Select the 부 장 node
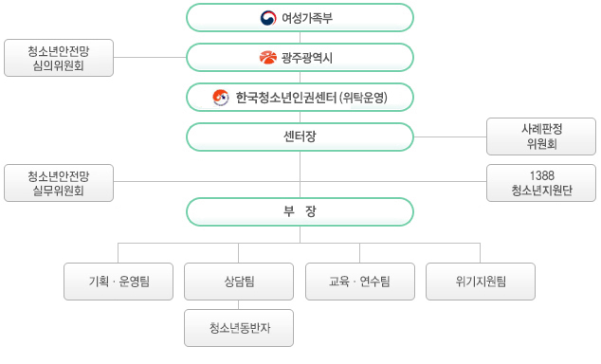 (x=300, y=212)
